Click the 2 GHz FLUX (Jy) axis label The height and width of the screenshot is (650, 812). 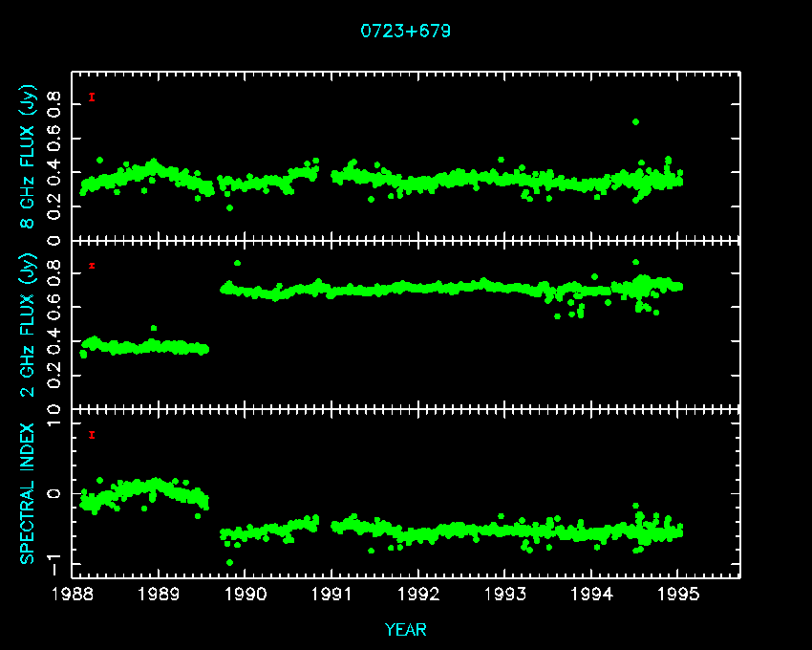coord(29,327)
